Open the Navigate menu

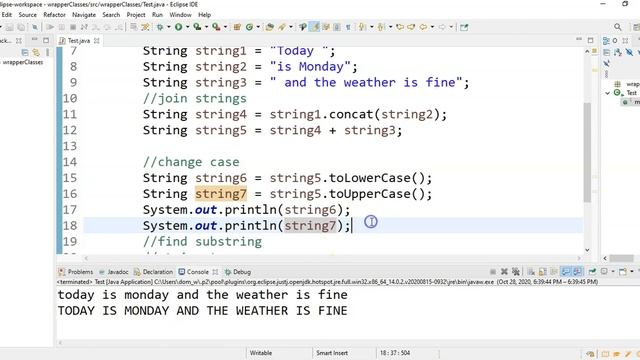(x=84, y=15)
